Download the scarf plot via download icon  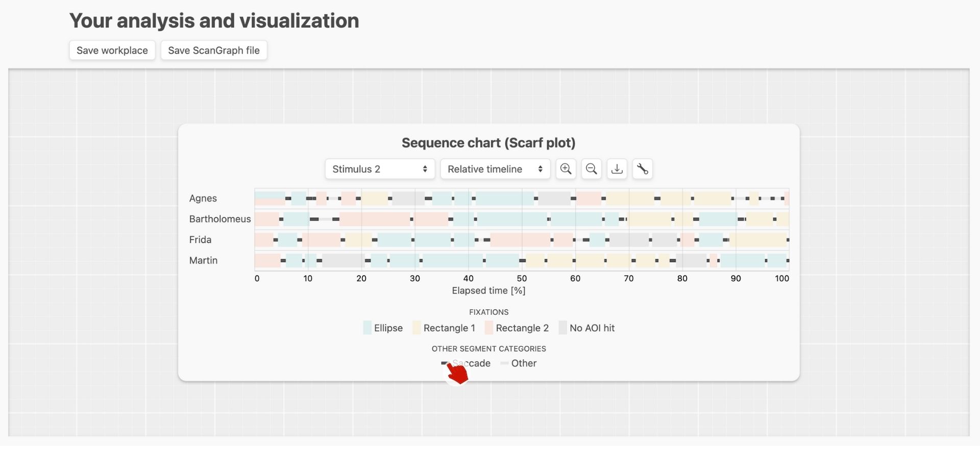point(617,169)
